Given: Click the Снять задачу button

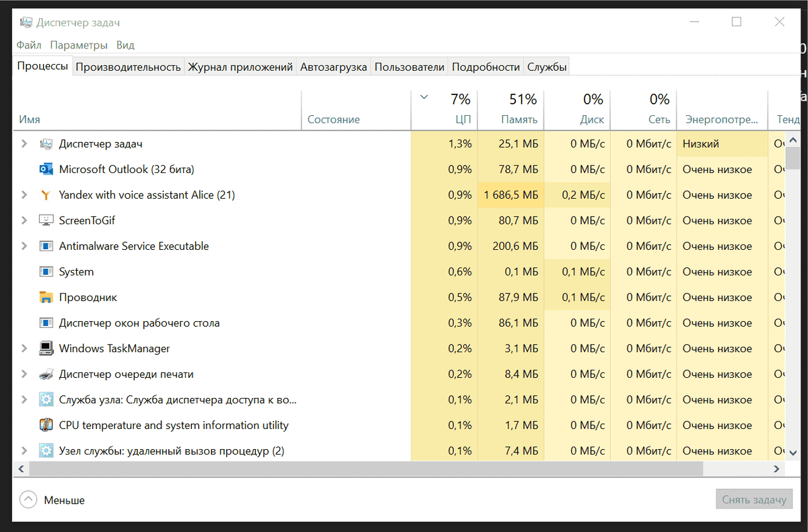Looking at the screenshot, I should tap(754, 499).
